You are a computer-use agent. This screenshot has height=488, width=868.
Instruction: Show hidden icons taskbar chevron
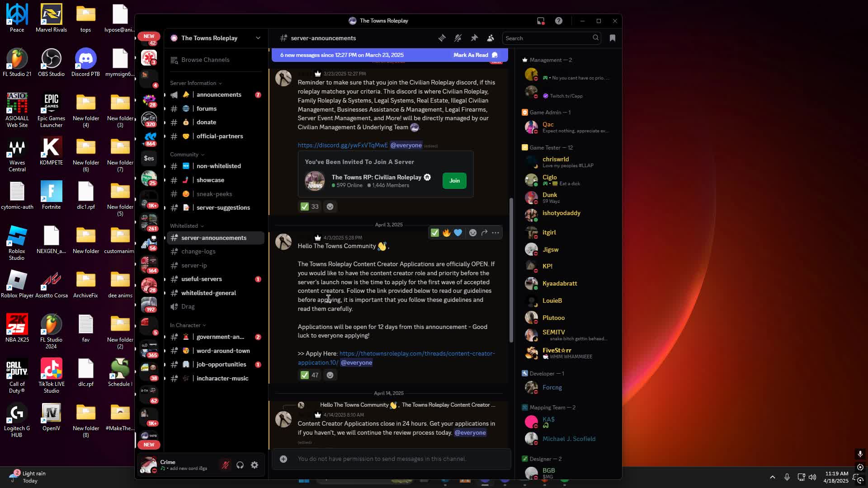click(773, 477)
